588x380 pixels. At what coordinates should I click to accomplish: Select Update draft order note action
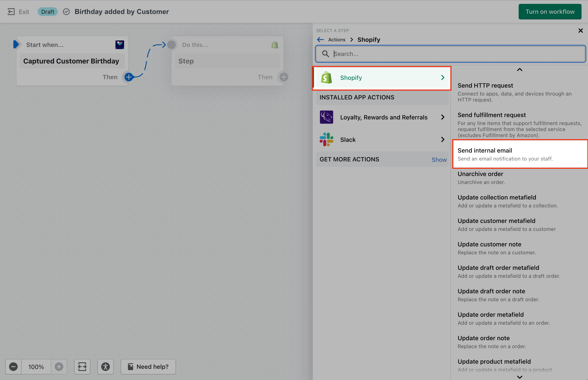(520, 295)
